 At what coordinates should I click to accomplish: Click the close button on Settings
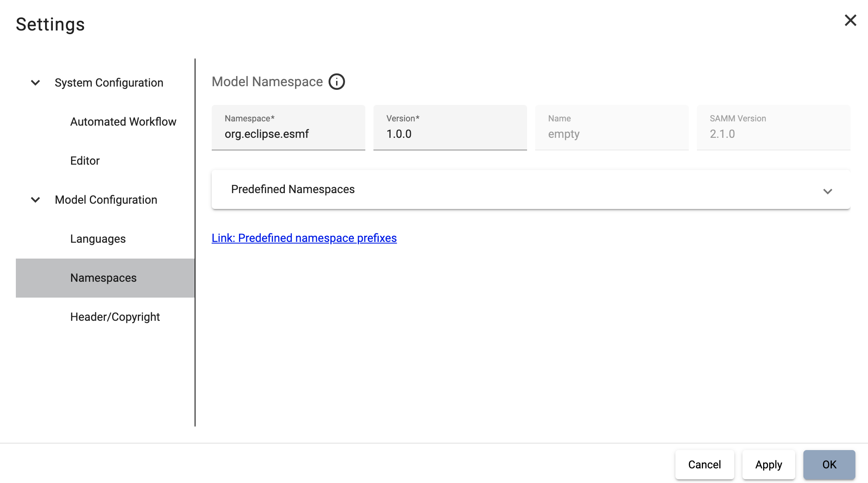tap(850, 20)
